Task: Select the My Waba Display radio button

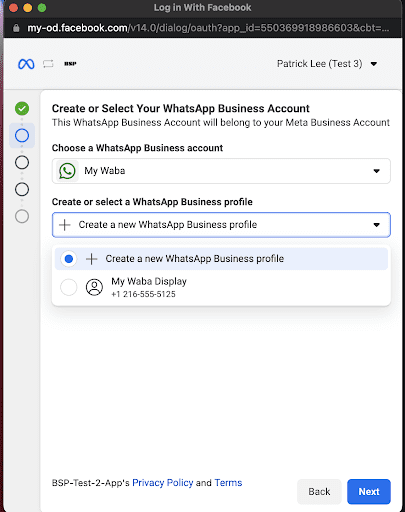Action: (x=69, y=287)
